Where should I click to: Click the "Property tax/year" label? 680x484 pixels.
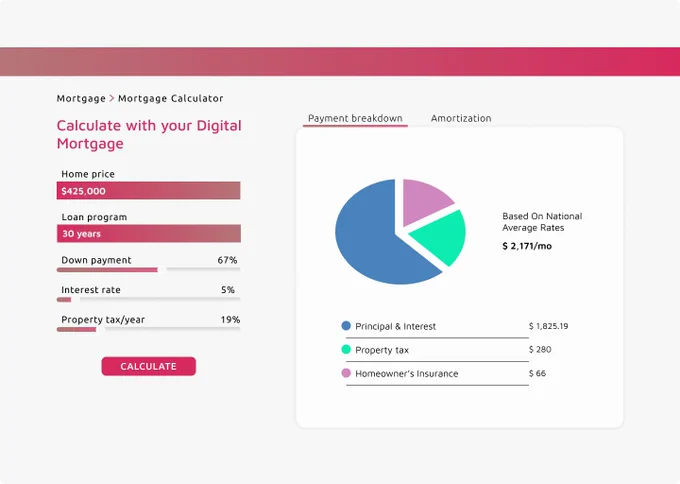coord(103,320)
